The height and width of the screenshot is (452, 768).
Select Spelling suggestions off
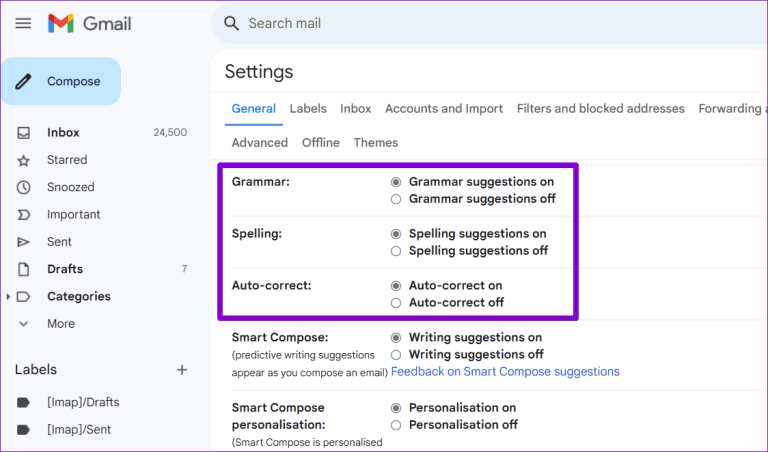click(396, 251)
